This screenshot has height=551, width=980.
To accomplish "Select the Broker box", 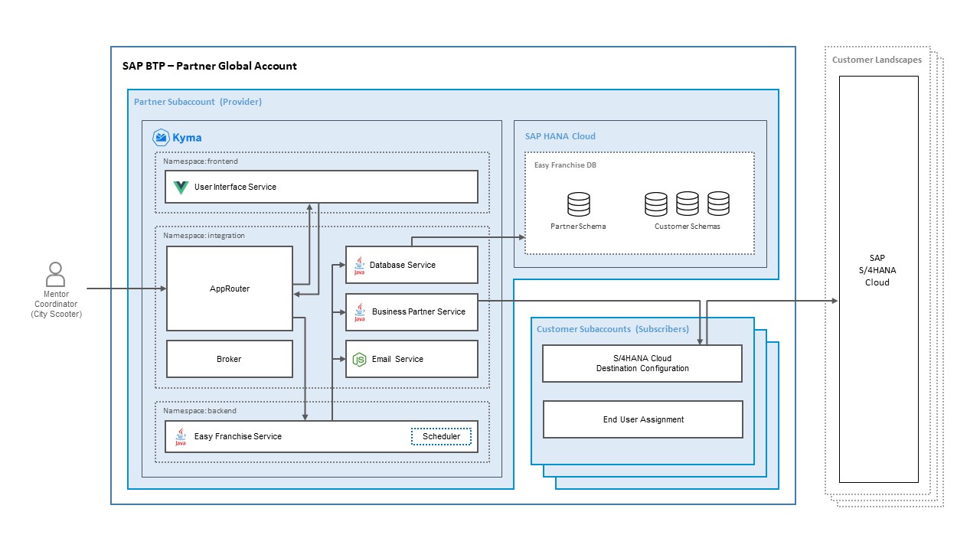I will [x=230, y=359].
